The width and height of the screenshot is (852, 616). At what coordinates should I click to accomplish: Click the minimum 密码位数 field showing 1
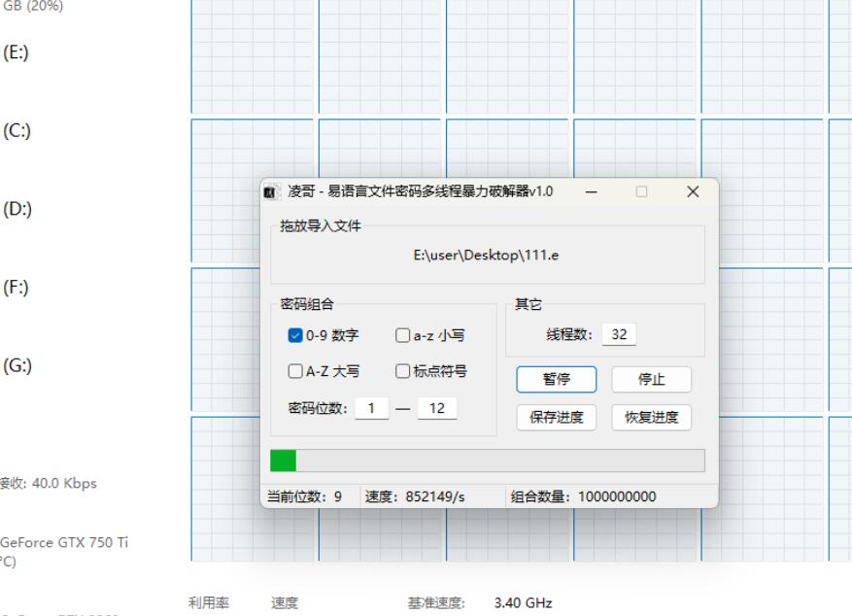click(370, 409)
